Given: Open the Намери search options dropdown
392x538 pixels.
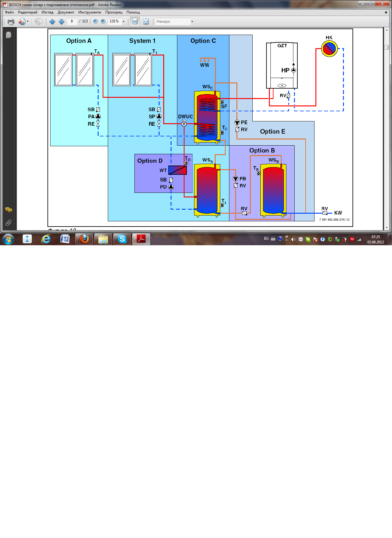Looking at the screenshot, I should coord(192,21).
